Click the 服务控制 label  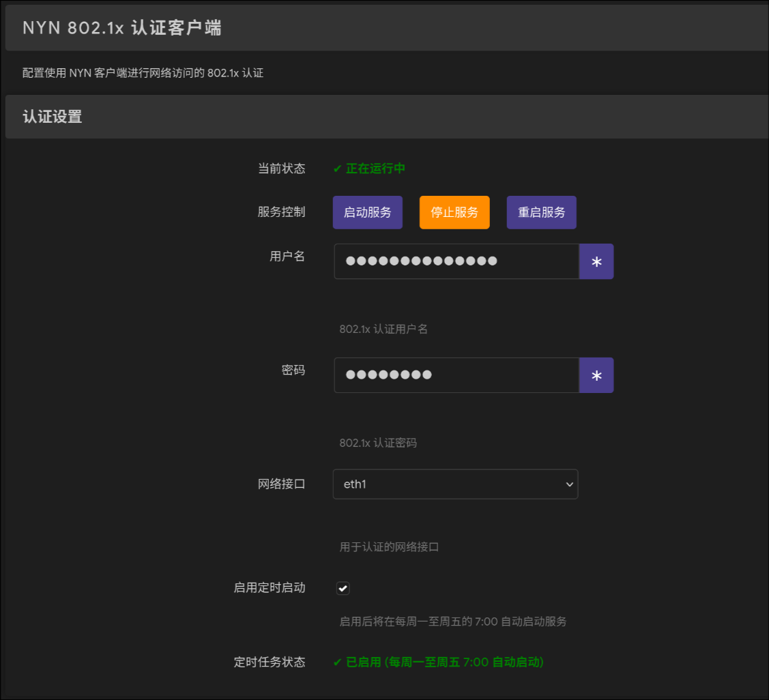pyautogui.click(x=281, y=212)
